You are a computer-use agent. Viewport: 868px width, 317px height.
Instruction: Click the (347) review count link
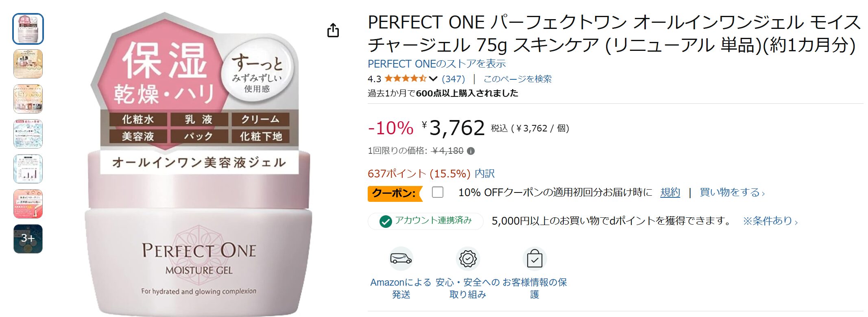[x=453, y=79]
